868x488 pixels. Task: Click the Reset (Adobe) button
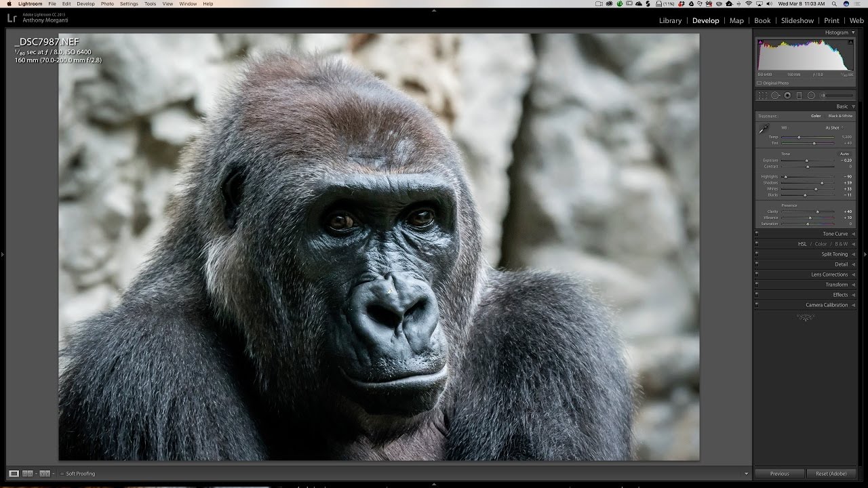click(831, 474)
